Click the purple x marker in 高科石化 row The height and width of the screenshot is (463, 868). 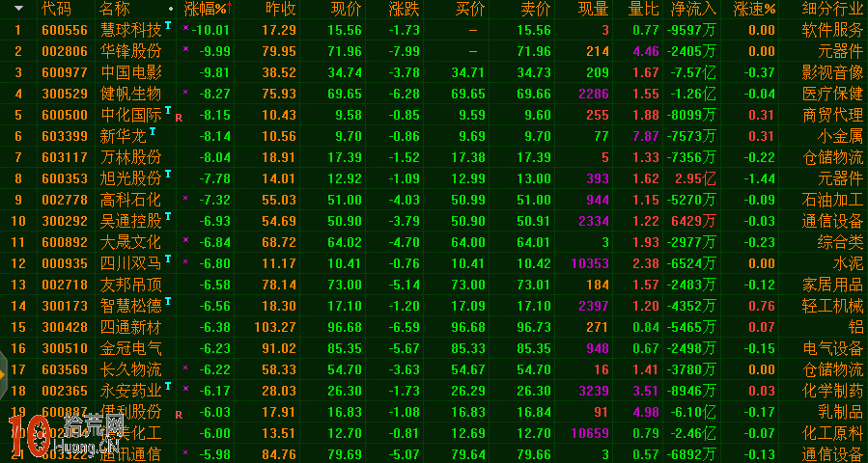tap(186, 197)
